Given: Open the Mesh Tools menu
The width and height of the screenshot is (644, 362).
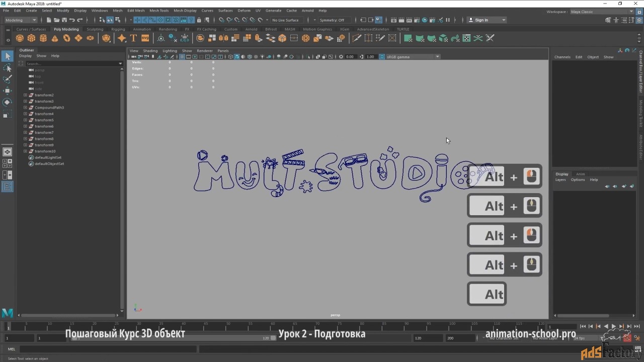Looking at the screenshot, I should 159,11.
